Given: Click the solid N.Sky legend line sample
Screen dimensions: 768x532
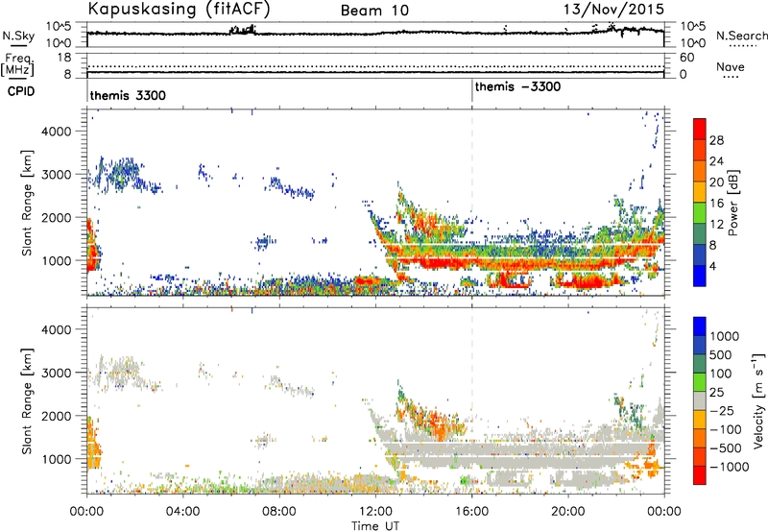Looking at the screenshot, I should pos(18,45).
